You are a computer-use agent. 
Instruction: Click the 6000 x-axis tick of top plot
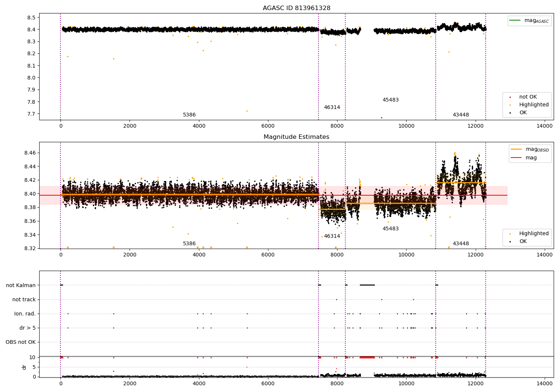[x=268, y=126]
